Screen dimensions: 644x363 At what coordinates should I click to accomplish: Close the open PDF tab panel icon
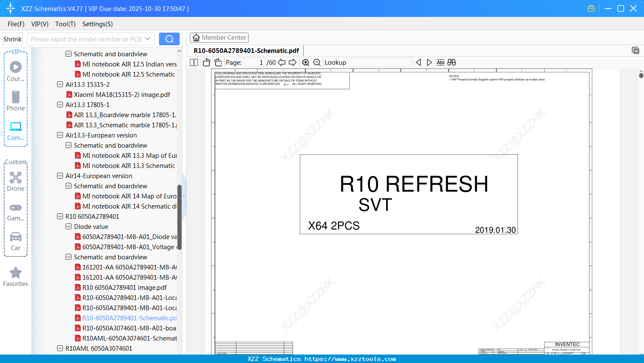point(635,50)
